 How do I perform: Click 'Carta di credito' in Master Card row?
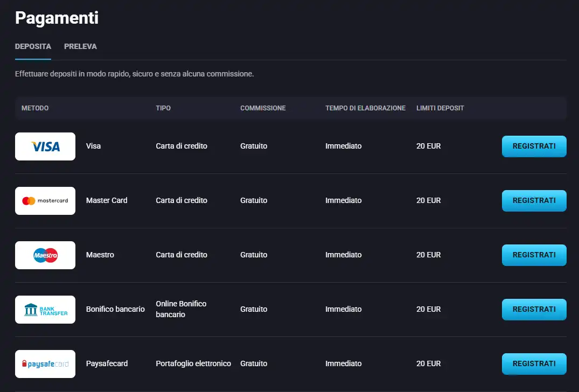182,200
